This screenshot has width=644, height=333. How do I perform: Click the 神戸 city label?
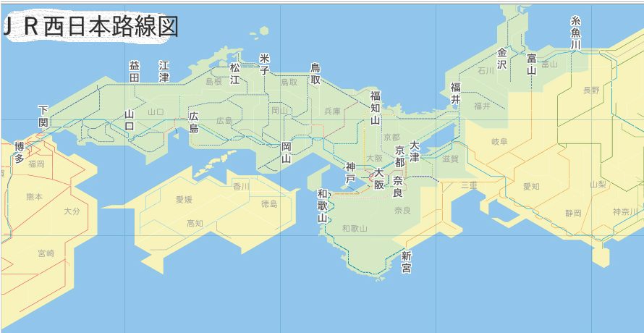click(x=350, y=173)
